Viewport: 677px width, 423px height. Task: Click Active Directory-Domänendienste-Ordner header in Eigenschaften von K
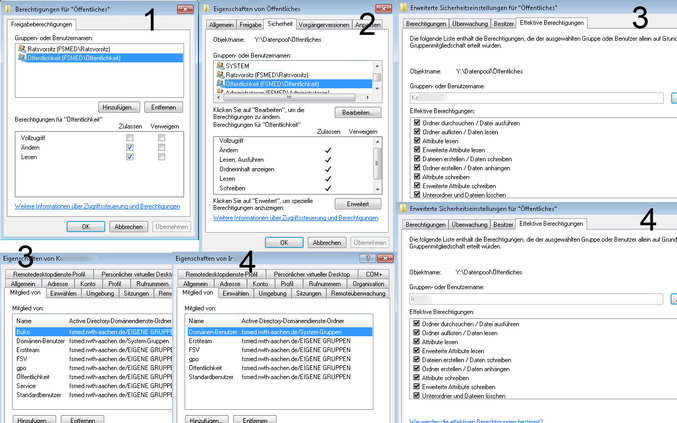[120, 321]
